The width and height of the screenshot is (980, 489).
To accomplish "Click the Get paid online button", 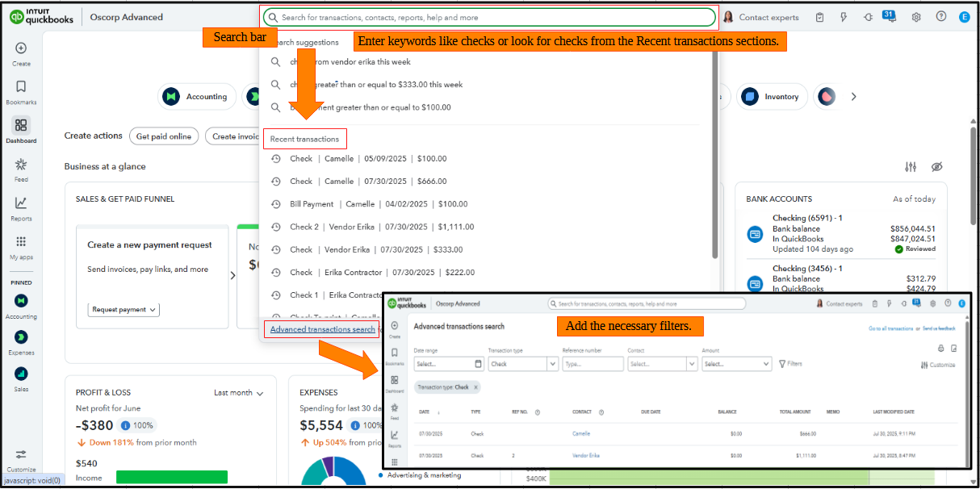I will 164,136.
